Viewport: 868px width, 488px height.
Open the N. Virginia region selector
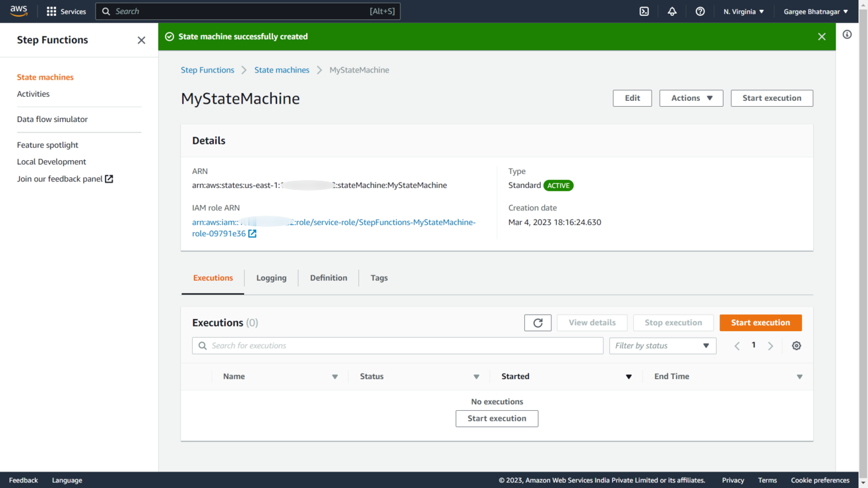point(743,11)
